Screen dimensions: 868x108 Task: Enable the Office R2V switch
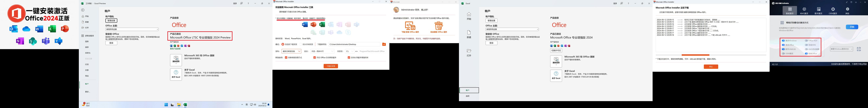coord(806,41)
